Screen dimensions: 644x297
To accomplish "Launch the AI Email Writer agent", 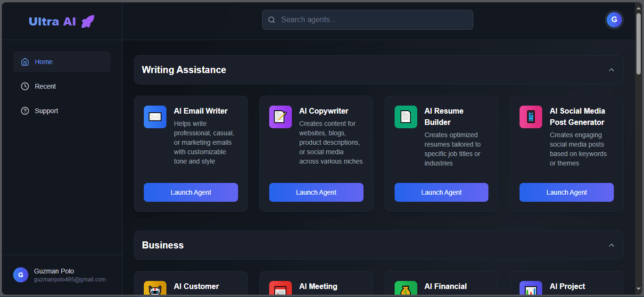I will click(191, 192).
